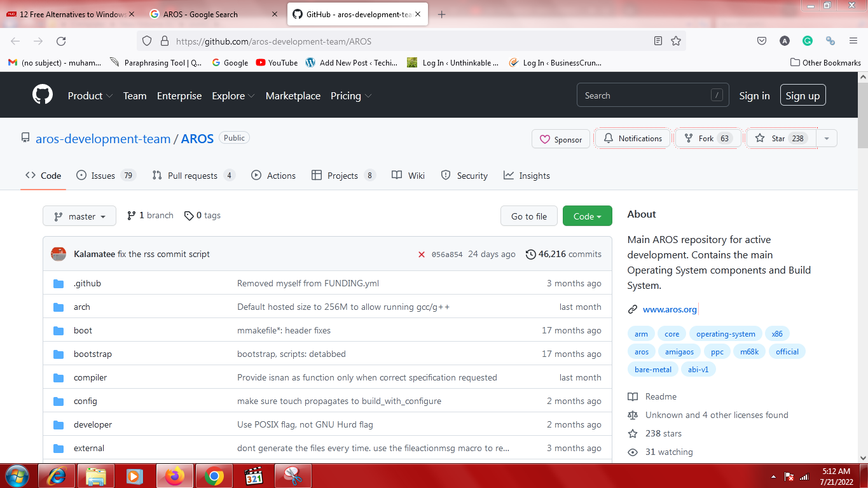Expand the Explore navigation dropdown
Image resolution: width=868 pixels, height=488 pixels.
(233, 95)
